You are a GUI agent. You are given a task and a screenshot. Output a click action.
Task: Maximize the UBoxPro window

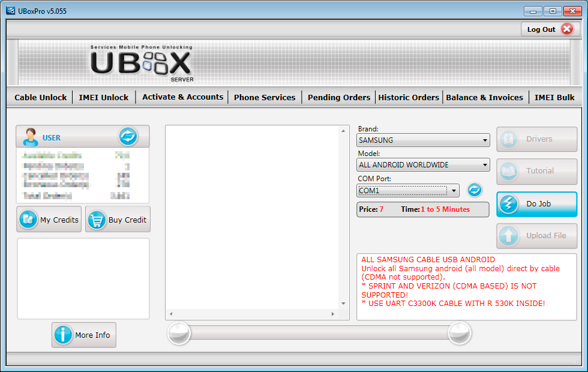553,11
